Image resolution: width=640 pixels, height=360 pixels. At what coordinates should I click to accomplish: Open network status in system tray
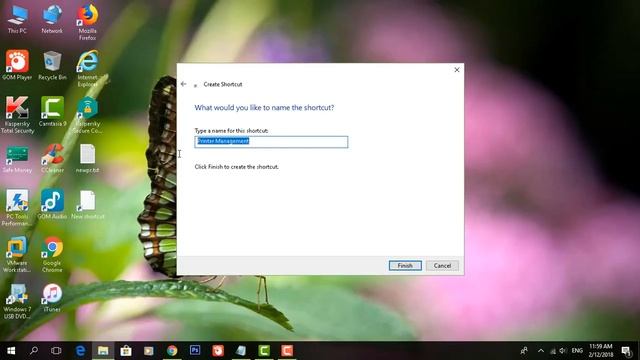[553, 351]
